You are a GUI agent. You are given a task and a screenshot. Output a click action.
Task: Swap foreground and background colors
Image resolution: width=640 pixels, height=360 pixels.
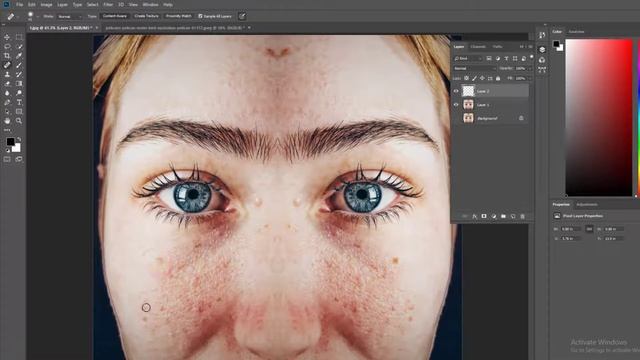[19, 139]
